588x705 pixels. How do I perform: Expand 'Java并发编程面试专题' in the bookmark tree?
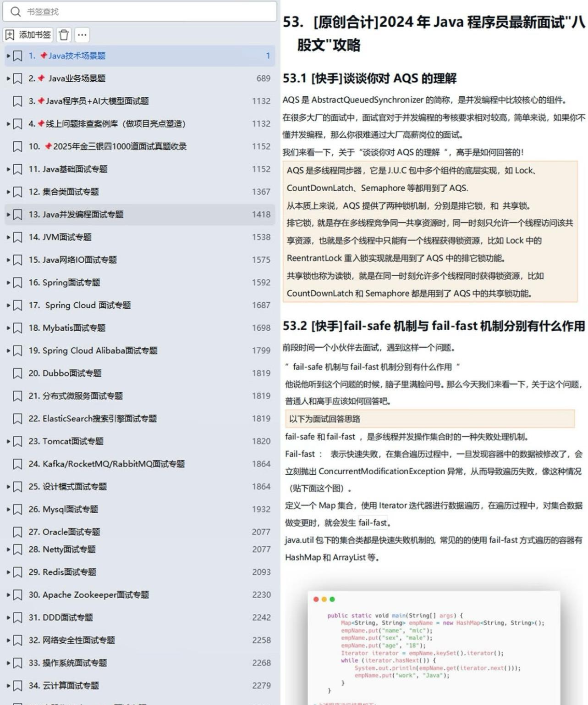[x=7, y=214]
